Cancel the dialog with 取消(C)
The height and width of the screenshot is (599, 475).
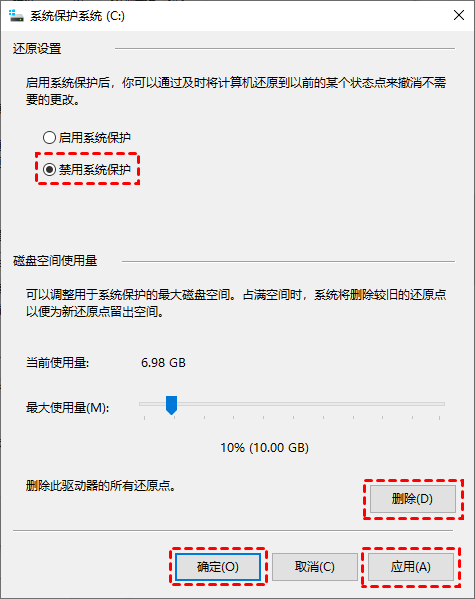[315, 567]
